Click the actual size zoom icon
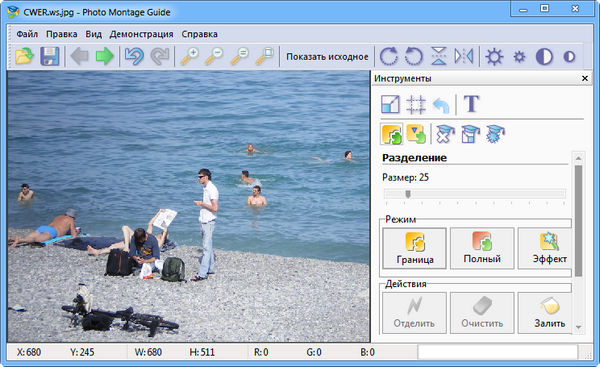Viewport: 600px width, 367px height. (x=240, y=56)
